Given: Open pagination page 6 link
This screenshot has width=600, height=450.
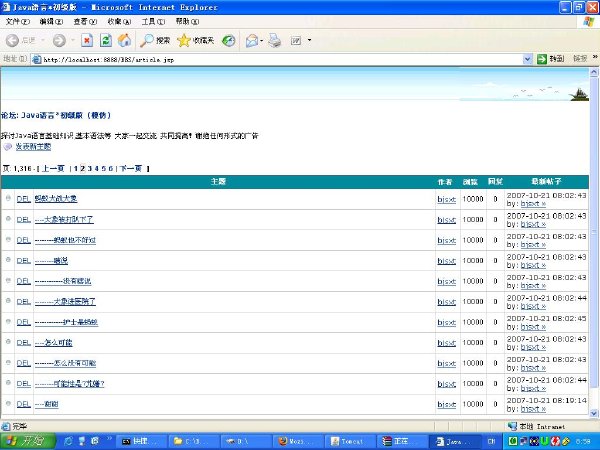Looking at the screenshot, I should [111, 168].
